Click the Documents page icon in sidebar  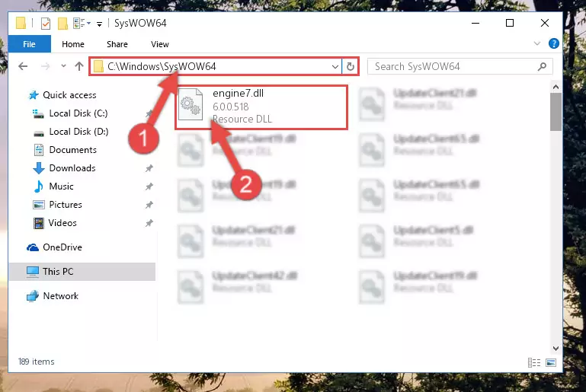pyautogui.click(x=39, y=150)
